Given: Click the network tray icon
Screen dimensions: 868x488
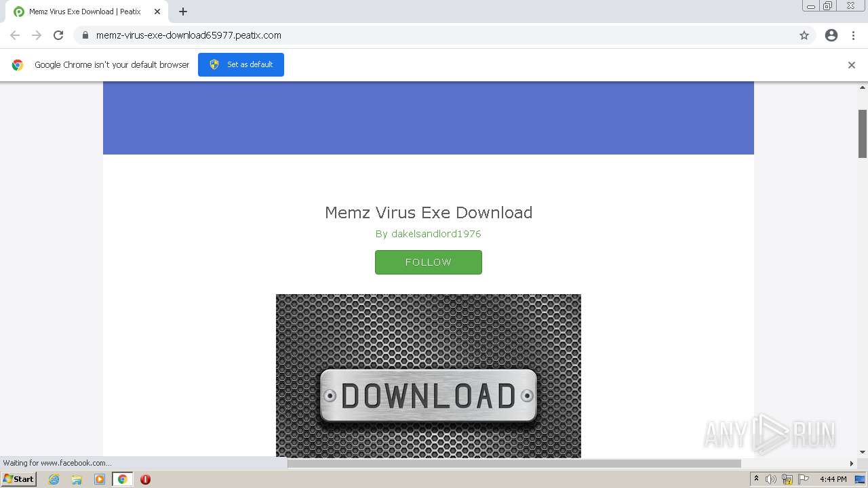Looking at the screenshot, I should (787, 479).
